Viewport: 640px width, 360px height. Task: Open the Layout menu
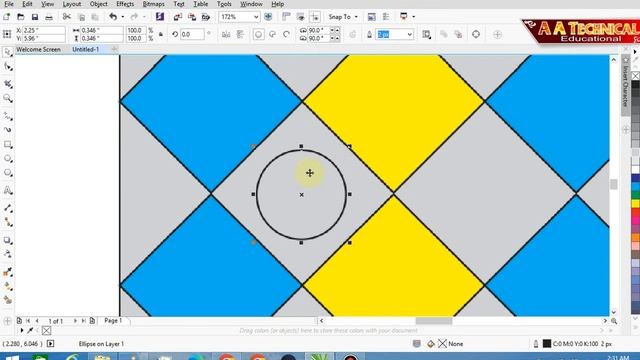tap(72, 4)
